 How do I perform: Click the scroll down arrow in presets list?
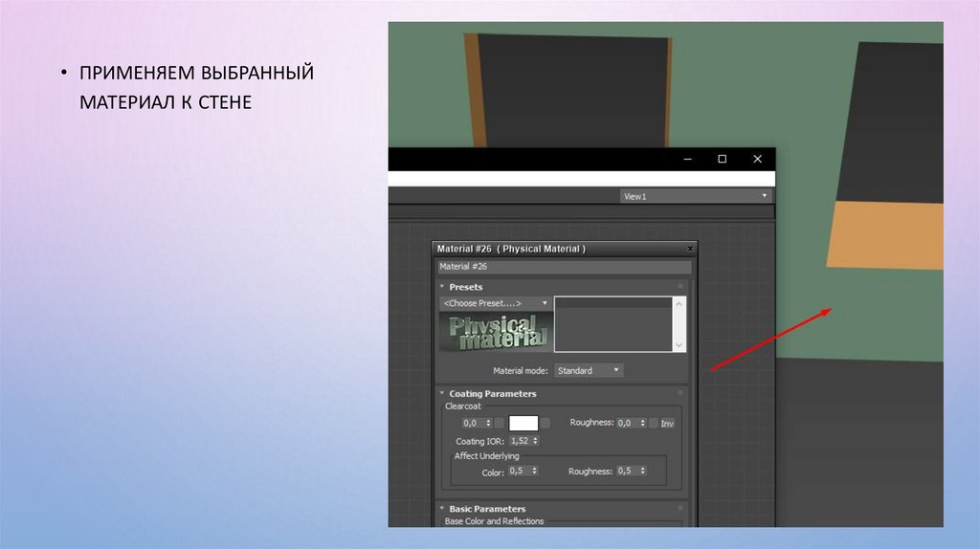679,345
